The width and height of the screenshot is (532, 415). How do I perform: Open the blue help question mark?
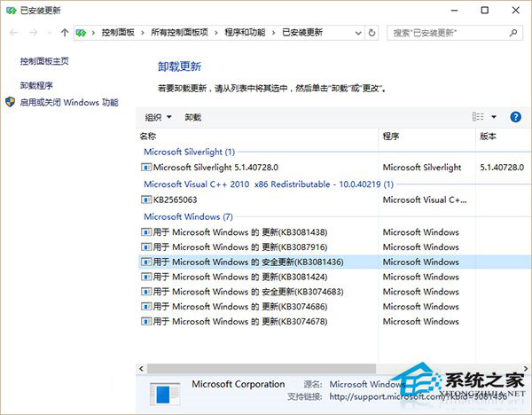(x=516, y=117)
